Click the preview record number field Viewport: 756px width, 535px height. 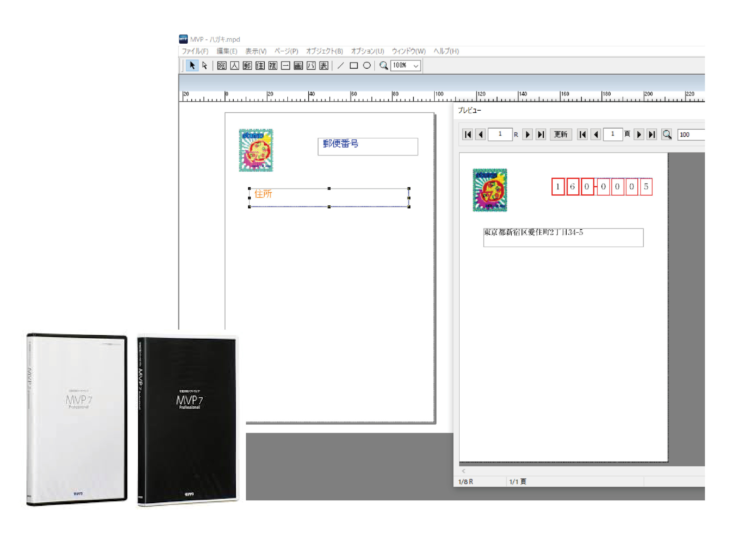500,135
